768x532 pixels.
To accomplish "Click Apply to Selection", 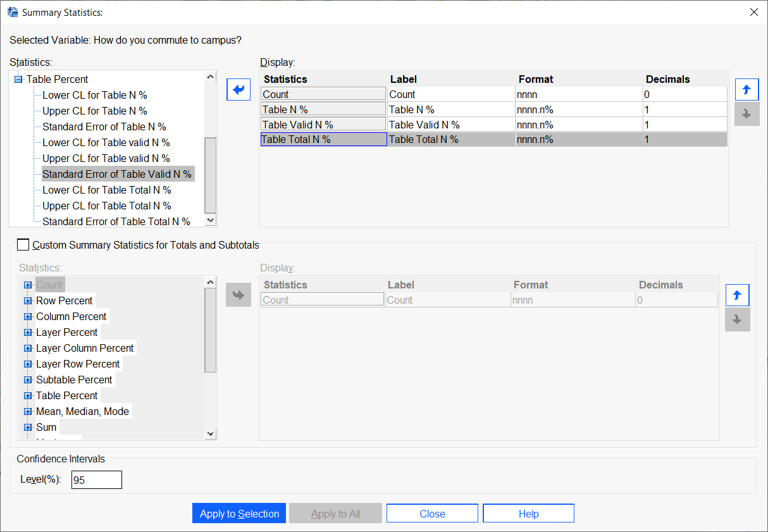I will [x=238, y=513].
